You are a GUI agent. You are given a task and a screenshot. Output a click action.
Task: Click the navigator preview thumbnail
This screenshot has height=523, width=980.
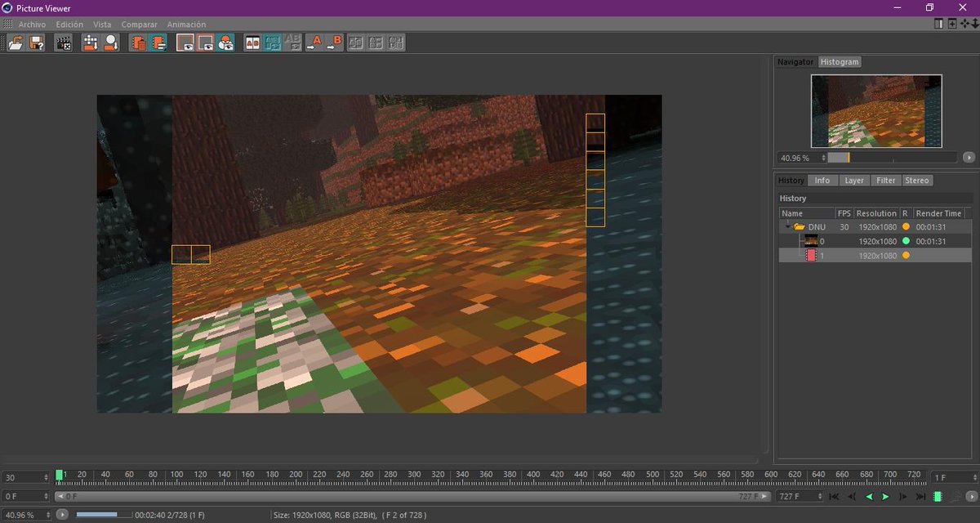[x=876, y=111]
